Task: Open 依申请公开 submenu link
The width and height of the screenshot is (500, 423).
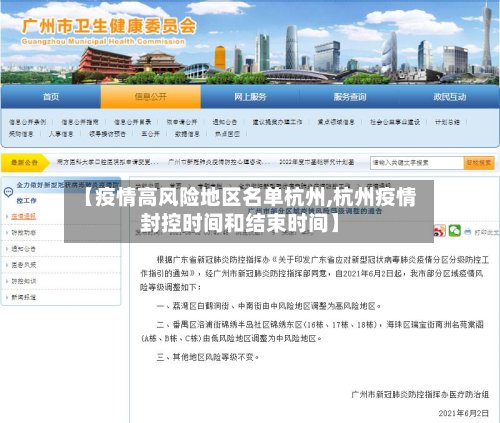Action: click(x=182, y=122)
